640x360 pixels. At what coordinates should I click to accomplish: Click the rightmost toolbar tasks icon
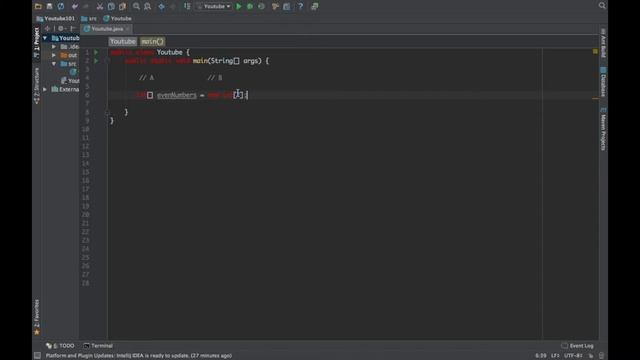pyautogui.click(x=315, y=7)
